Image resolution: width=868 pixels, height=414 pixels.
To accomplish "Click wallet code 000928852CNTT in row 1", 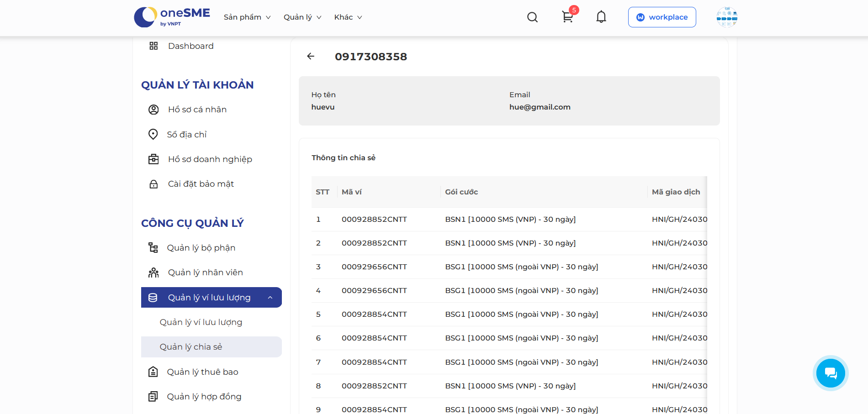I will pos(374,220).
